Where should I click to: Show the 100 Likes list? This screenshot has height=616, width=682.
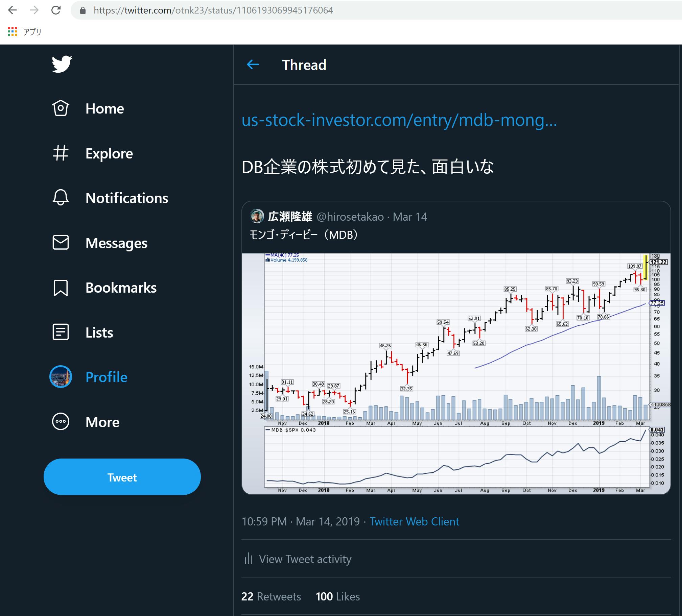pyautogui.click(x=337, y=596)
